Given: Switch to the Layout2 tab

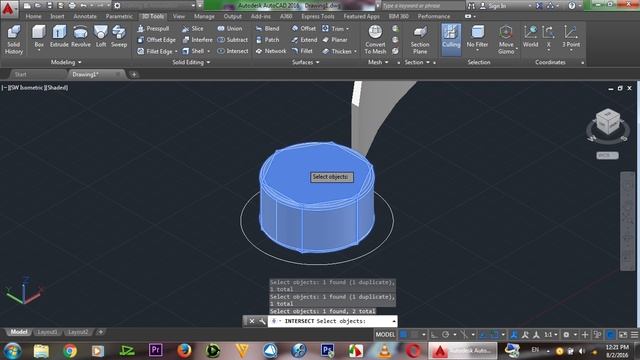Looking at the screenshot, I should pyautogui.click(x=78, y=332).
